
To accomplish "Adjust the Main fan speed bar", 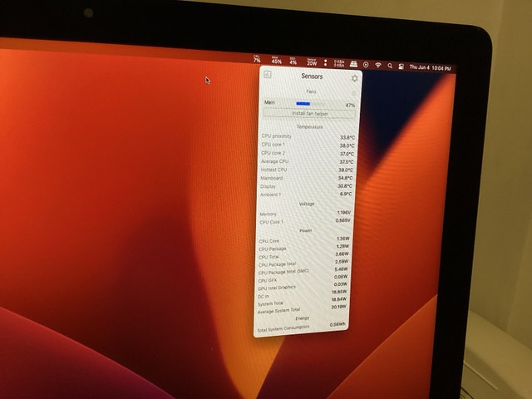I will pyautogui.click(x=310, y=104).
